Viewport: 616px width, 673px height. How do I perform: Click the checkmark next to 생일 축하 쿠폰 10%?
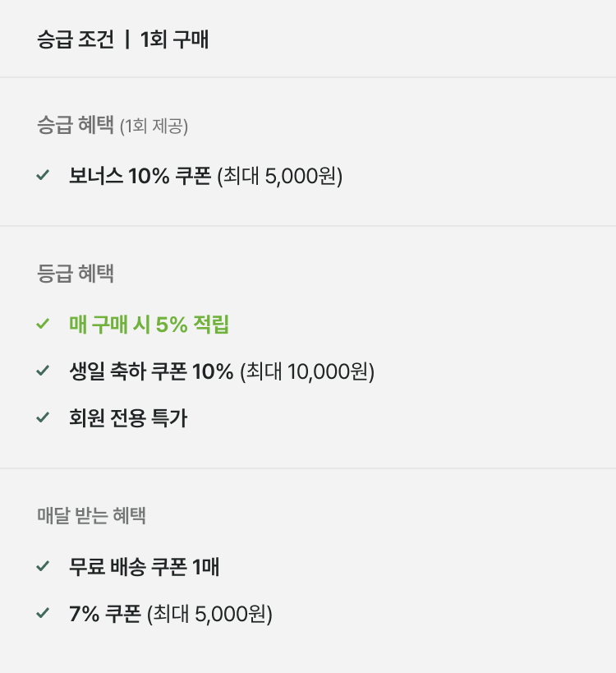pos(44,371)
